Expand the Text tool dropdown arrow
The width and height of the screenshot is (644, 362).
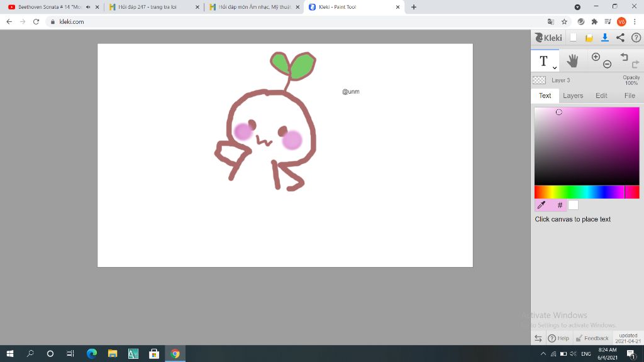pos(555,67)
